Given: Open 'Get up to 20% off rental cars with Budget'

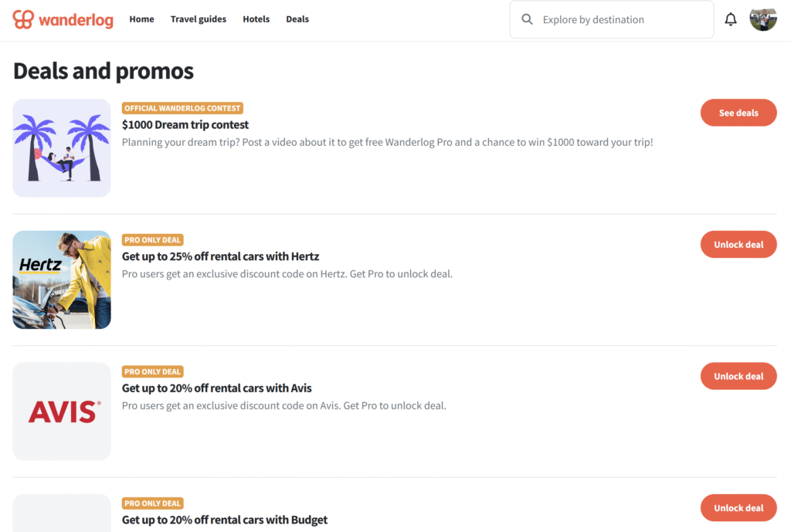Looking at the screenshot, I should pyautogui.click(x=225, y=520).
